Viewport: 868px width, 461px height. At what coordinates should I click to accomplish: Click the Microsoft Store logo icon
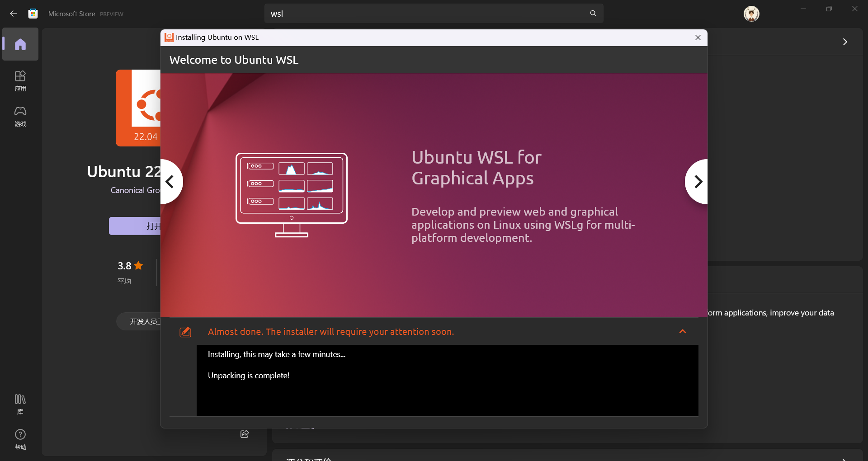[x=33, y=14]
